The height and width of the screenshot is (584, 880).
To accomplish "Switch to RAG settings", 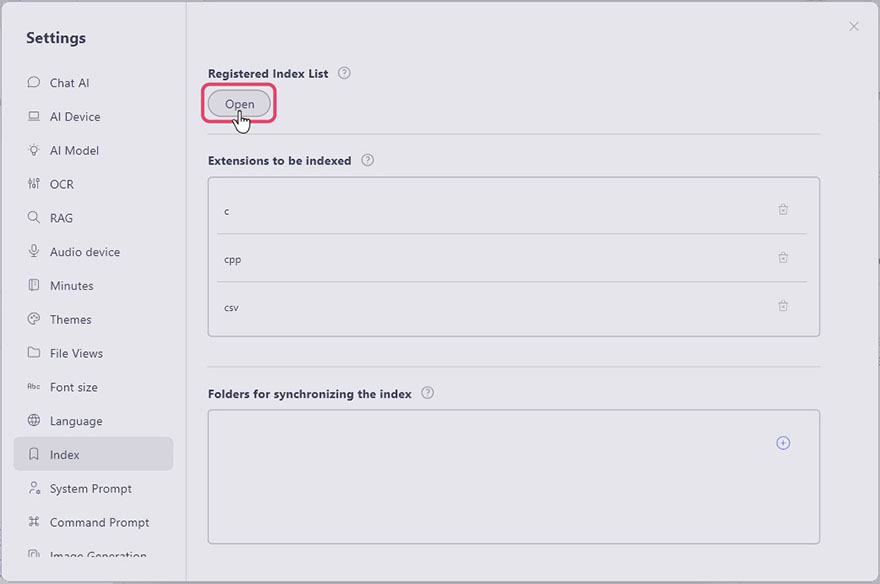I will point(61,218).
